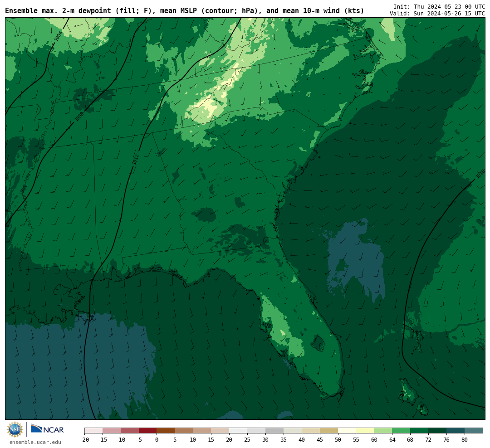Screen dimensions: 490x448
Task: Click the NCAR logo
Action: tap(47, 429)
